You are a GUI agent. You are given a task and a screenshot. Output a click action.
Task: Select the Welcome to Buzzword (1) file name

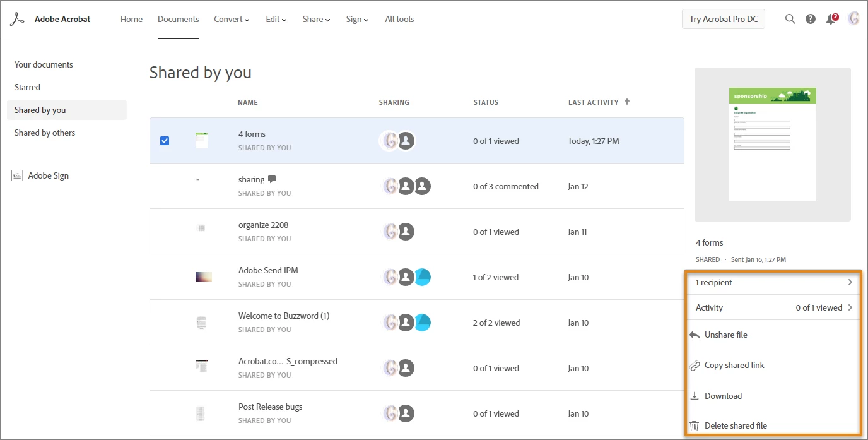click(x=284, y=316)
